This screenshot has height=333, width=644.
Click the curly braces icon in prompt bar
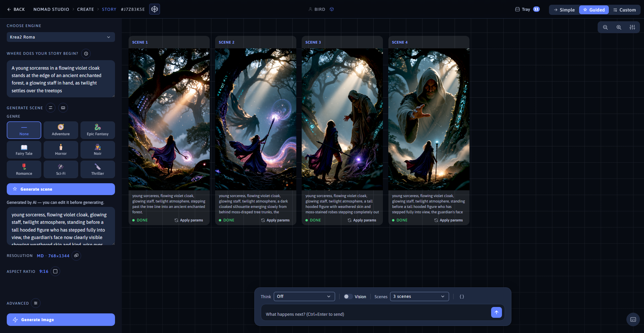click(462, 296)
